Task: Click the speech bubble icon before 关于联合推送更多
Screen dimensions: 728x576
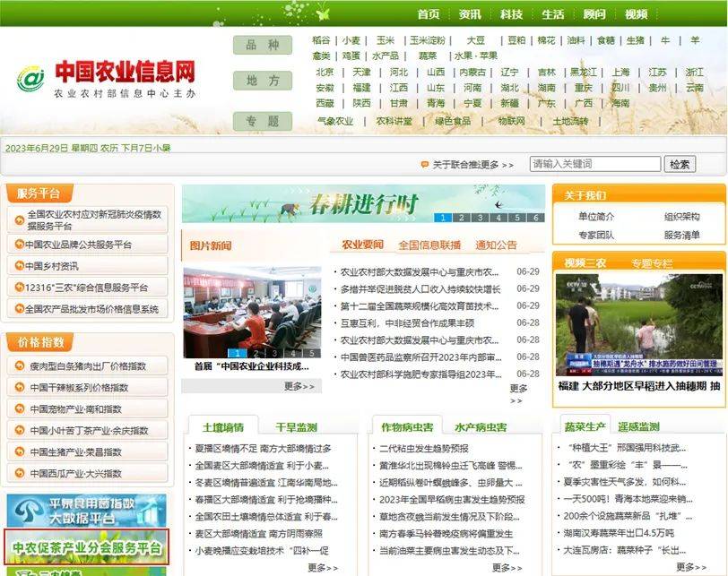Action: click(424, 165)
